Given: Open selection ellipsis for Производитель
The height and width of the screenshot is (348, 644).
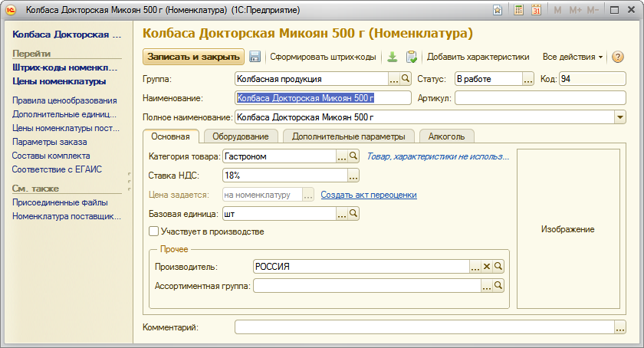Looking at the screenshot, I should tap(475, 266).
